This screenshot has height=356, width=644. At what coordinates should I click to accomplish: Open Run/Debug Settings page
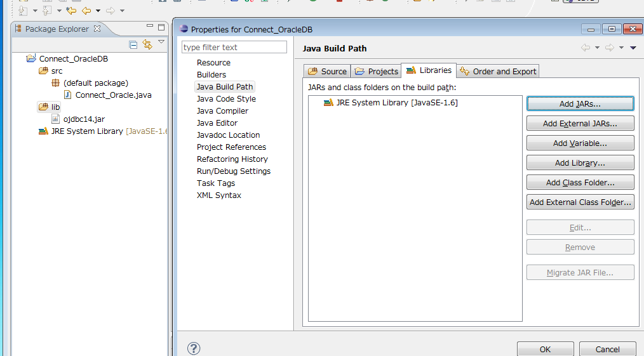coord(234,171)
